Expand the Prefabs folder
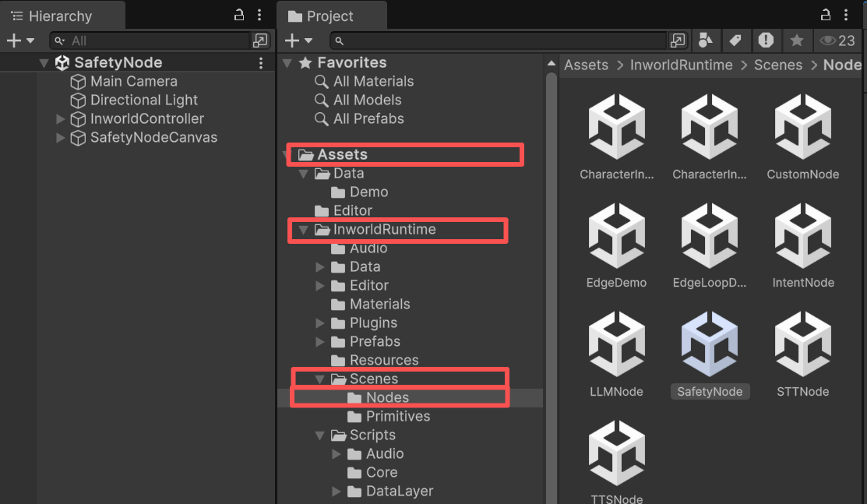 tap(319, 342)
